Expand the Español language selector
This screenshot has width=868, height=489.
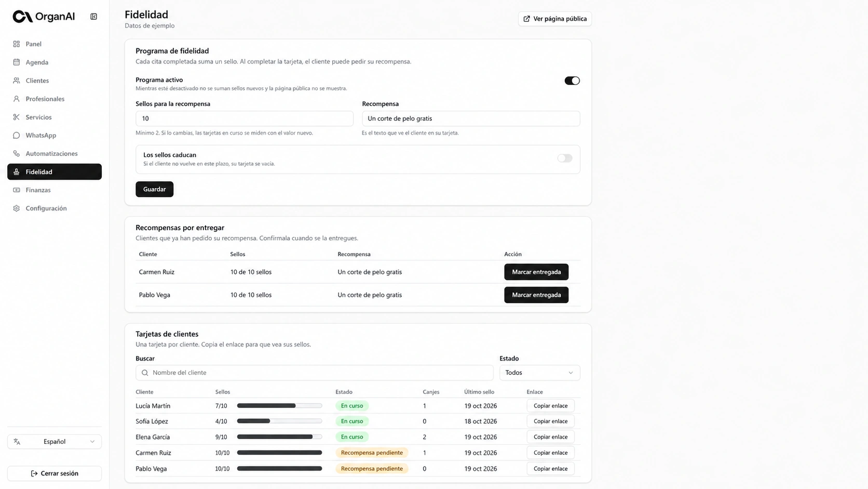(x=55, y=442)
